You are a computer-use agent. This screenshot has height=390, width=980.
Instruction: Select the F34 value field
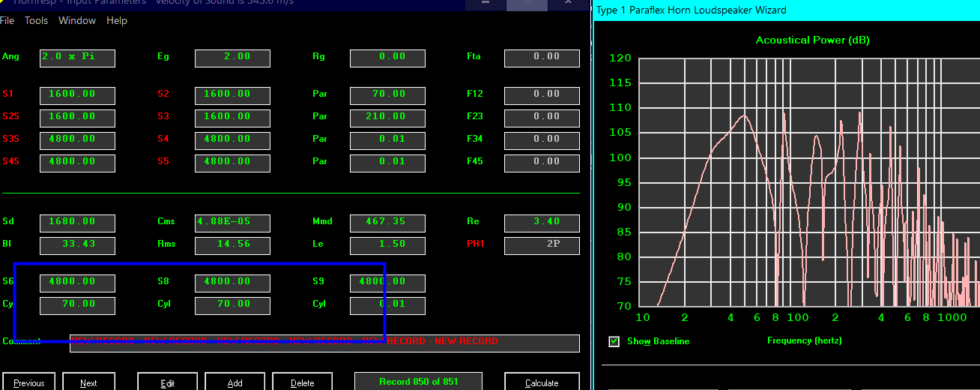coord(542,140)
